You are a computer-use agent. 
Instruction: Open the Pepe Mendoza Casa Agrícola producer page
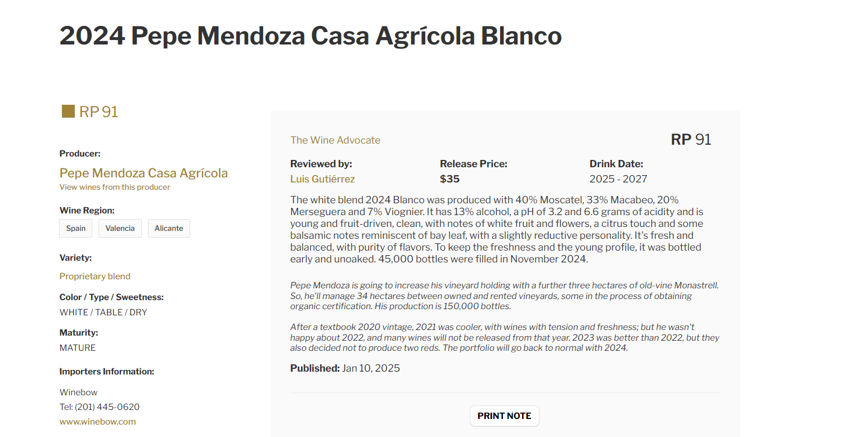(x=143, y=173)
